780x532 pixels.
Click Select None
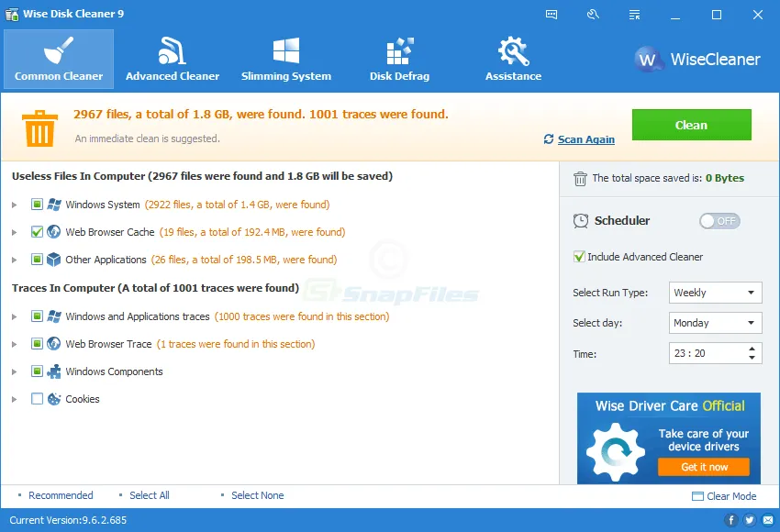click(x=257, y=495)
